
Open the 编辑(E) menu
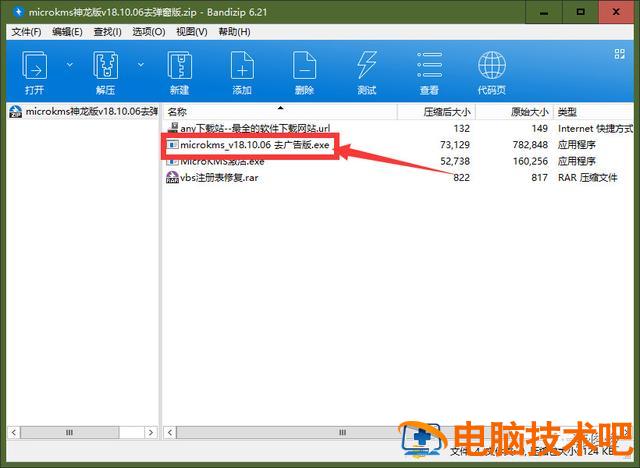pyautogui.click(x=67, y=32)
